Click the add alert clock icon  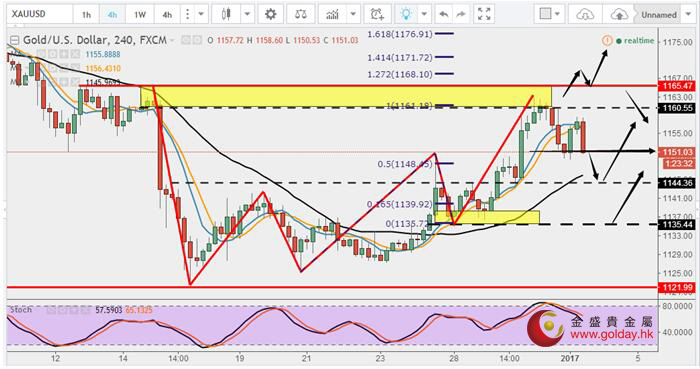(377, 14)
